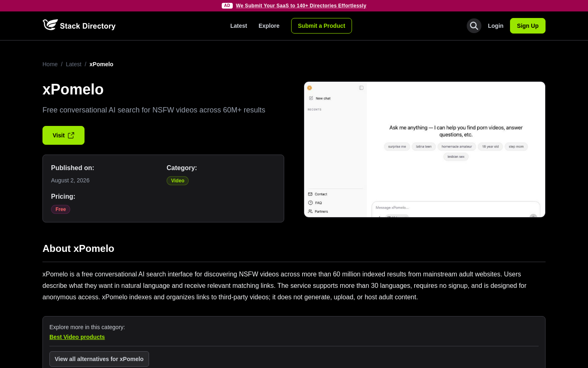Open the search magnifier icon
This screenshot has height=368, width=588.
point(474,26)
